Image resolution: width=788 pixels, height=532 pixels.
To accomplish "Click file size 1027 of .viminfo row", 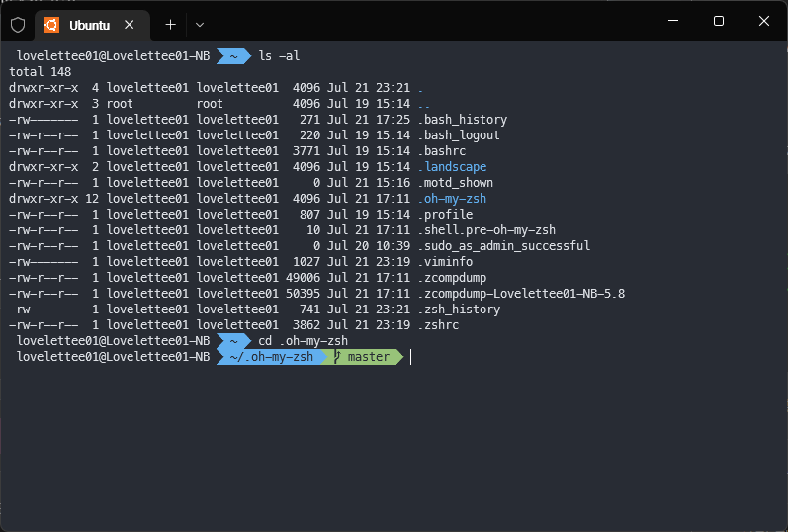I will pyautogui.click(x=306, y=262).
